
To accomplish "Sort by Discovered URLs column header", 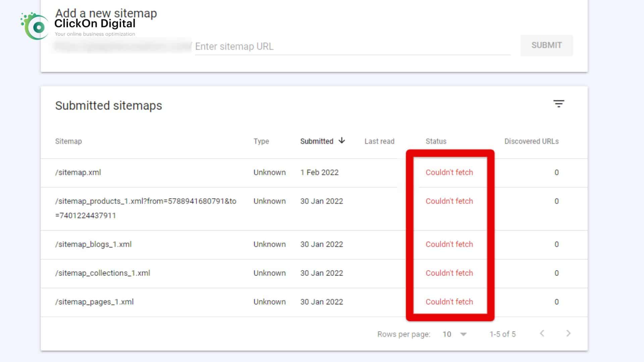I will click(x=531, y=141).
